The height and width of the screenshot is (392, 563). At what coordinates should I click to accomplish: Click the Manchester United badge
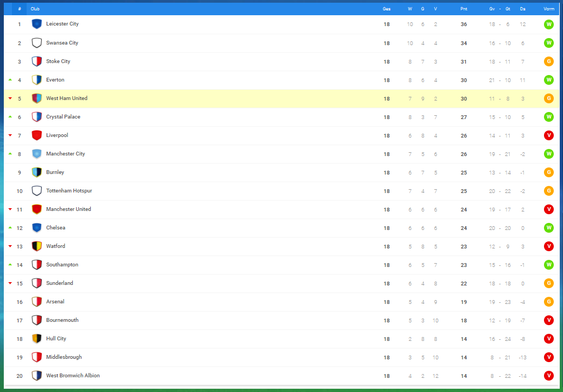pyautogui.click(x=36, y=209)
